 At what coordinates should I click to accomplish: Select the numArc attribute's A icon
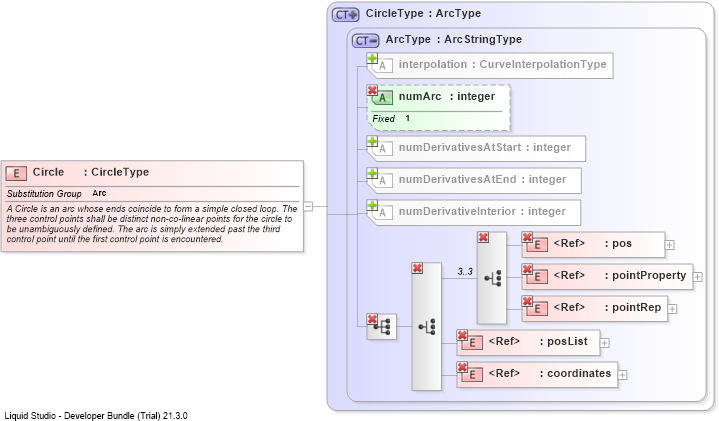[382, 98]
